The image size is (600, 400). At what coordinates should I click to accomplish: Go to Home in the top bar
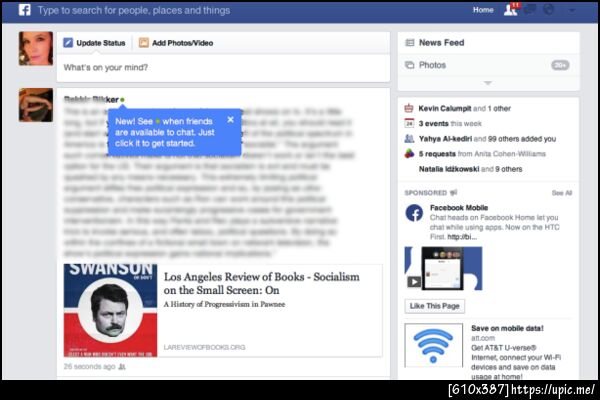(483, 10)
